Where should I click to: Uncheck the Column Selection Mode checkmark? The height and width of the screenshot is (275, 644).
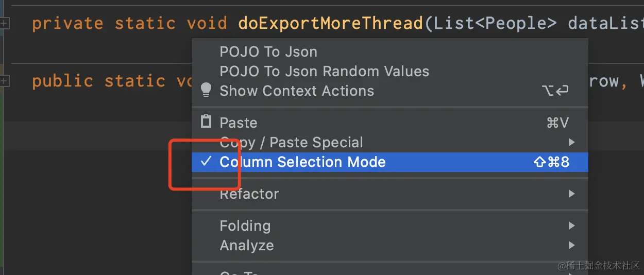click(x=206, y=162)
